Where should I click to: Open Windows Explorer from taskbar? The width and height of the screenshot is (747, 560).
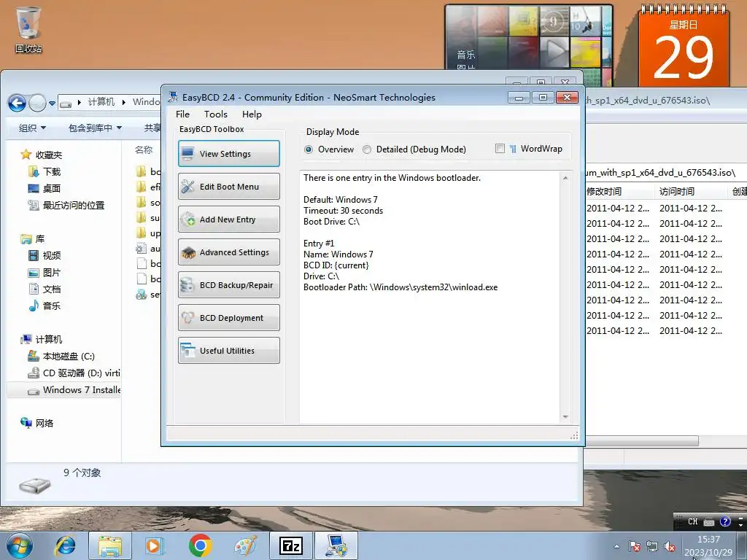pos(109,545)
